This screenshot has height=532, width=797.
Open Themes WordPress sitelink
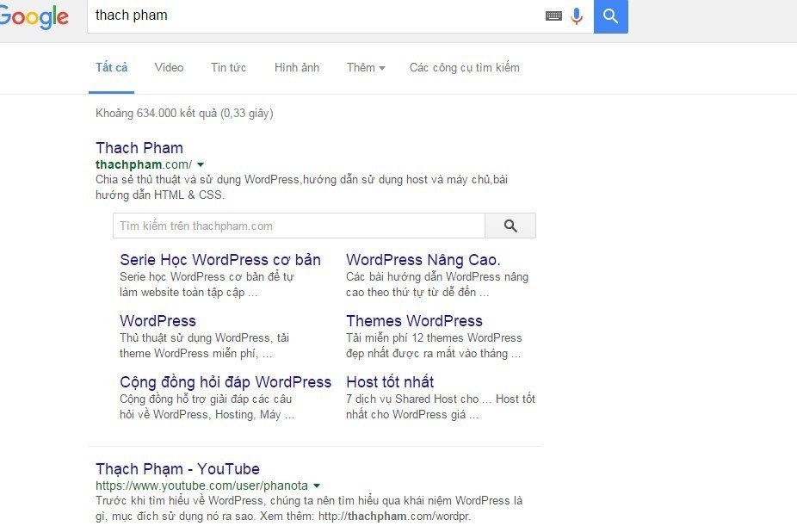(x=414, y=321)
